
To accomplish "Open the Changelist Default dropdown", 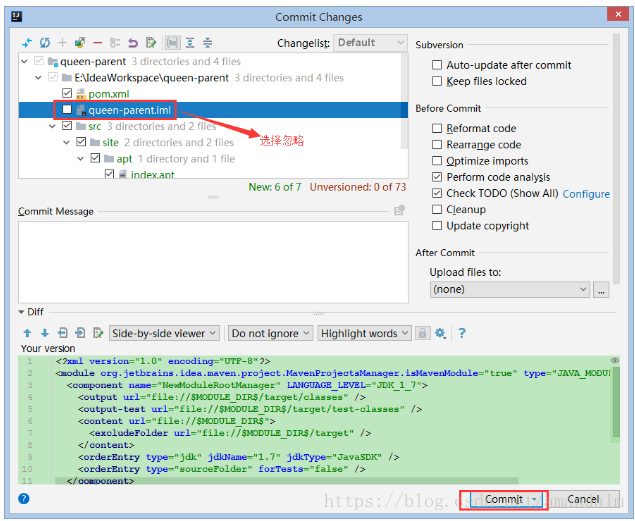I will click(x=370, y=43).
